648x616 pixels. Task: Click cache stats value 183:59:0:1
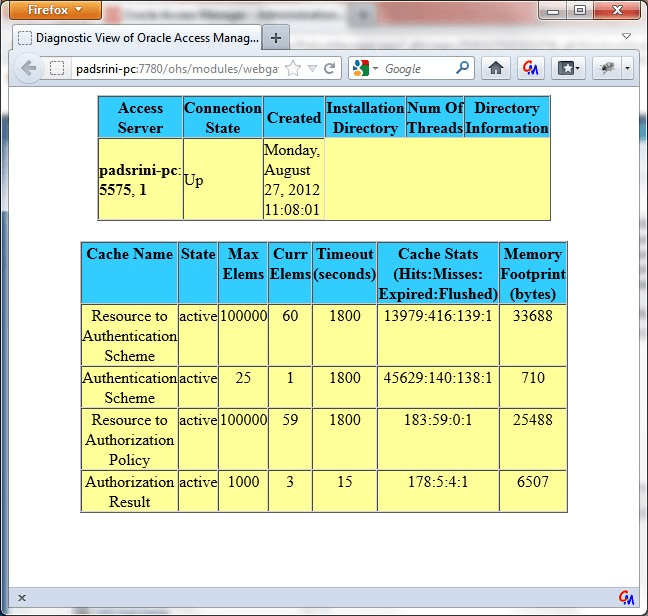438,420
